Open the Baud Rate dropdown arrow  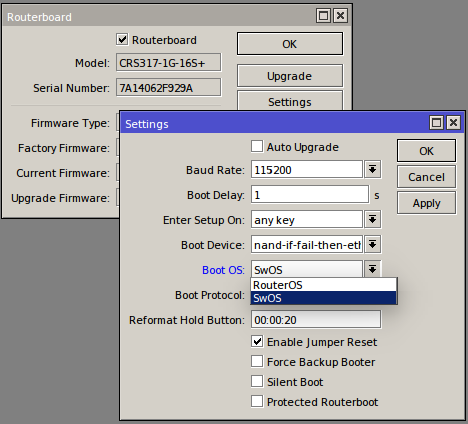(x=372, y=170)
